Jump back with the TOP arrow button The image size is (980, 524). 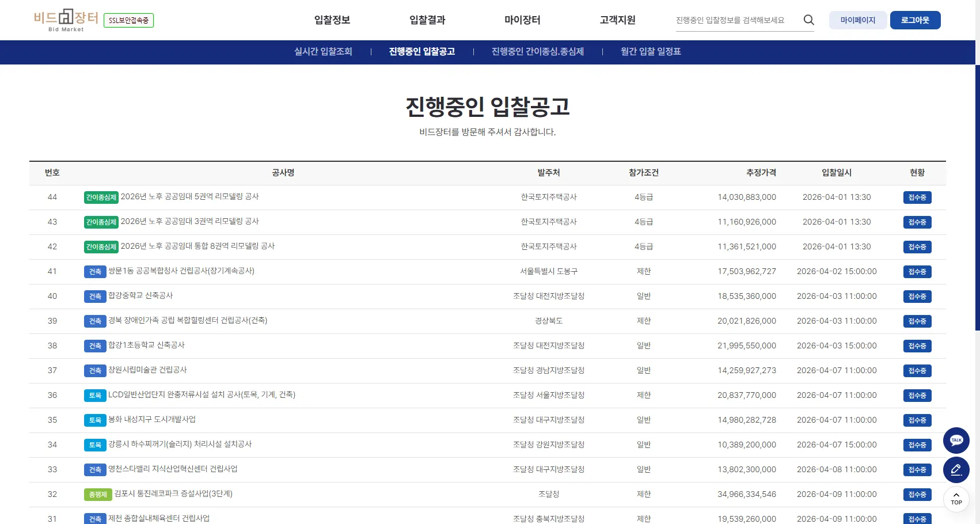(x=956, y=499)
